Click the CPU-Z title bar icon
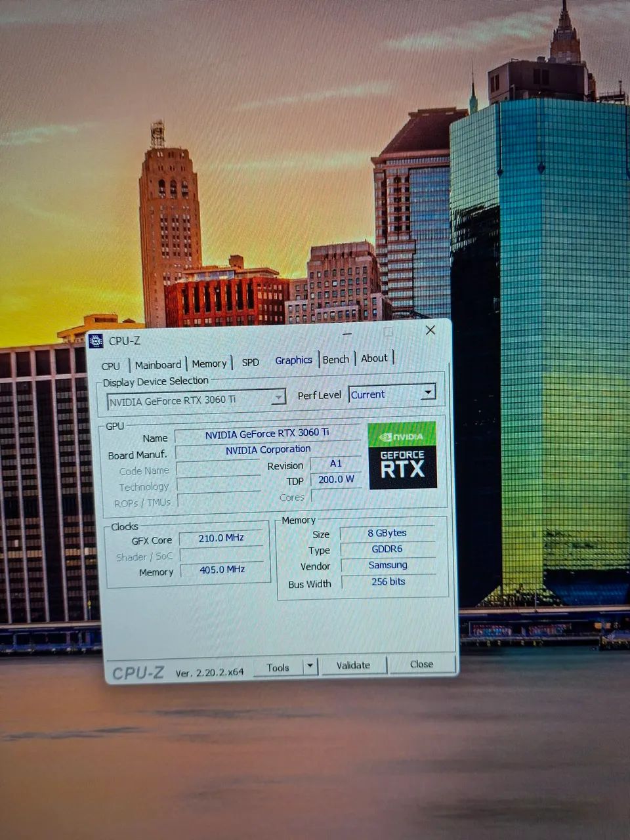Screen dimensions: 630x840 [x=96, y=341]
